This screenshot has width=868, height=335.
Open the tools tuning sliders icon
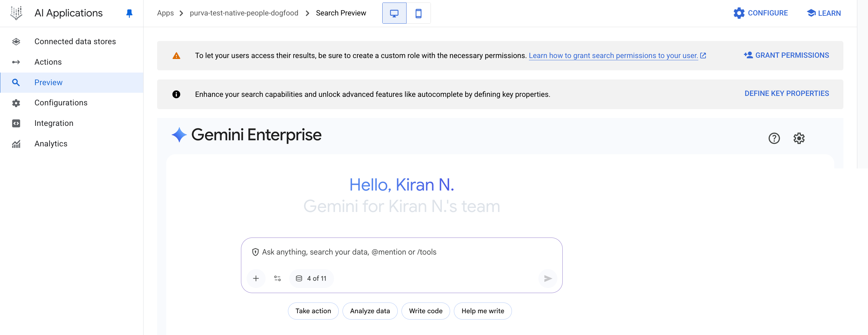(x=277, y=279)
